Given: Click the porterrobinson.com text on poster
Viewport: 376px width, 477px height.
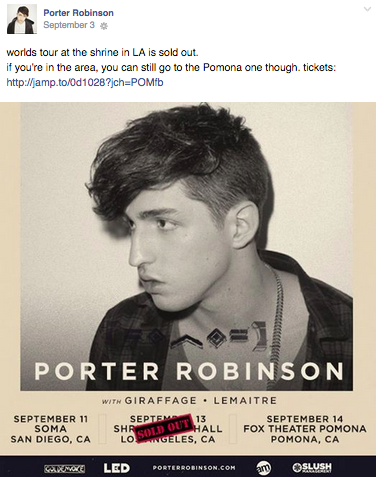Looking at the screenshot, I should [194, 468].
